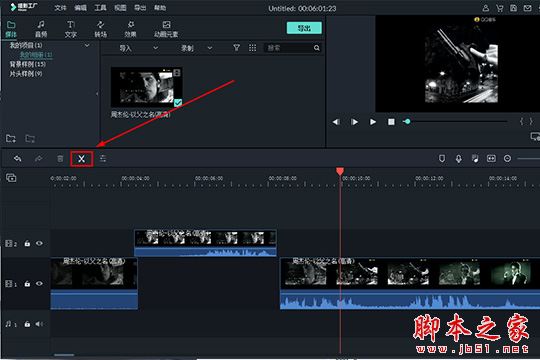
Task: Click the red playhead marker on ruler
Action: tap(340, 171)
